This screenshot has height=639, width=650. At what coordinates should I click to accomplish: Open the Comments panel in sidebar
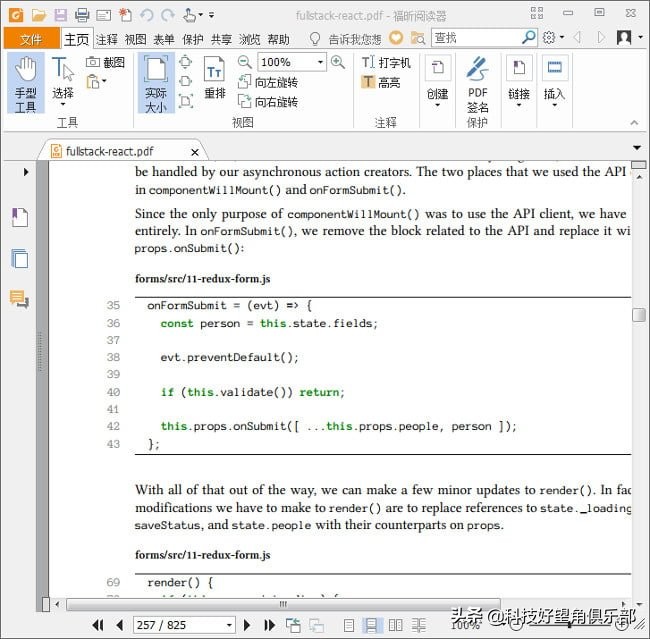click(19, 299)
